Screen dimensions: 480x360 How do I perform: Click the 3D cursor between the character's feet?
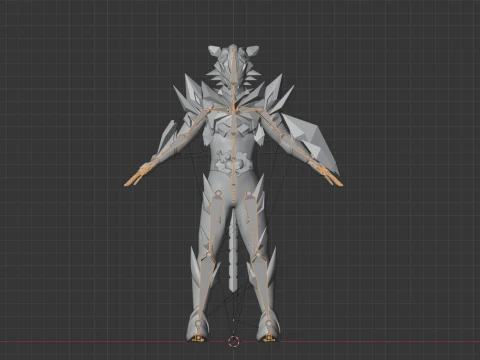pos(234,341)
